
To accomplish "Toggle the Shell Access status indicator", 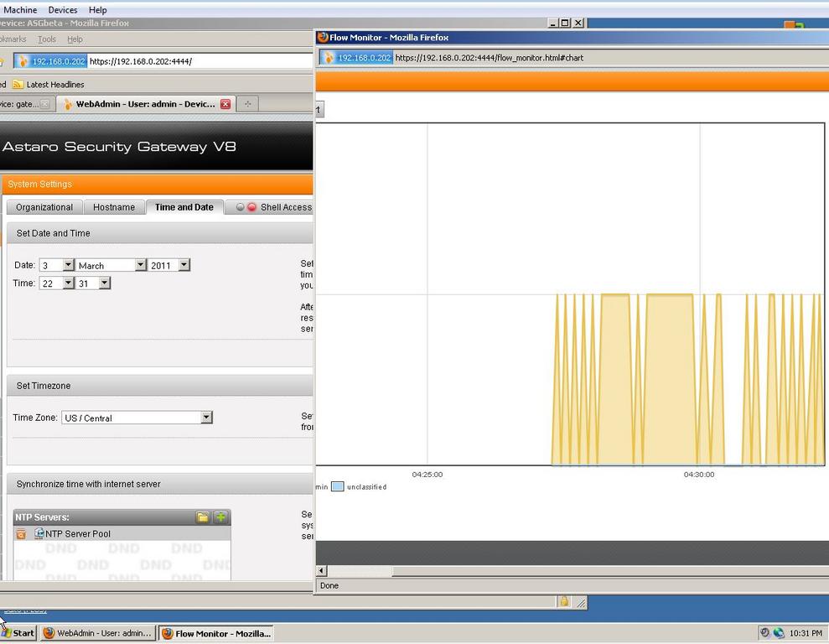I will (x=246, y=207).
